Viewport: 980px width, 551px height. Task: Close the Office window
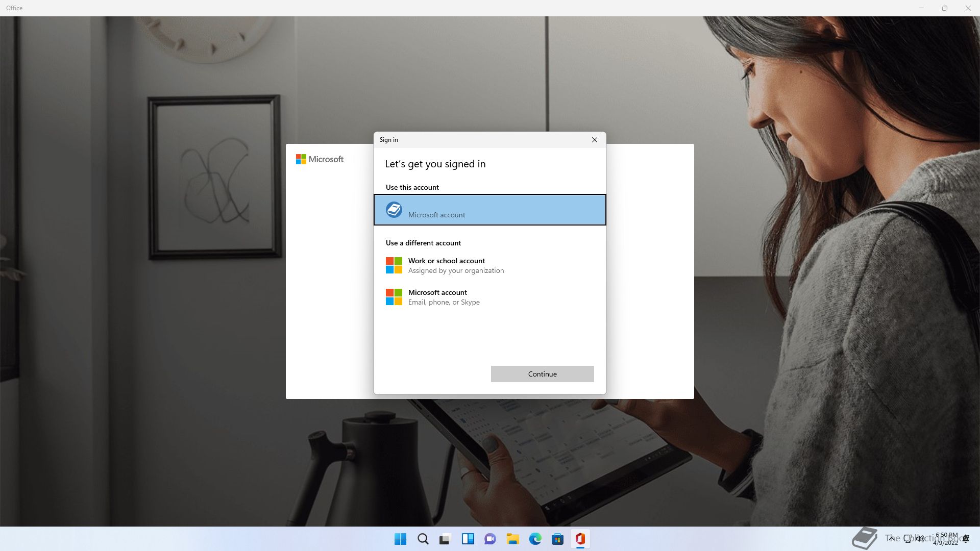968,8
